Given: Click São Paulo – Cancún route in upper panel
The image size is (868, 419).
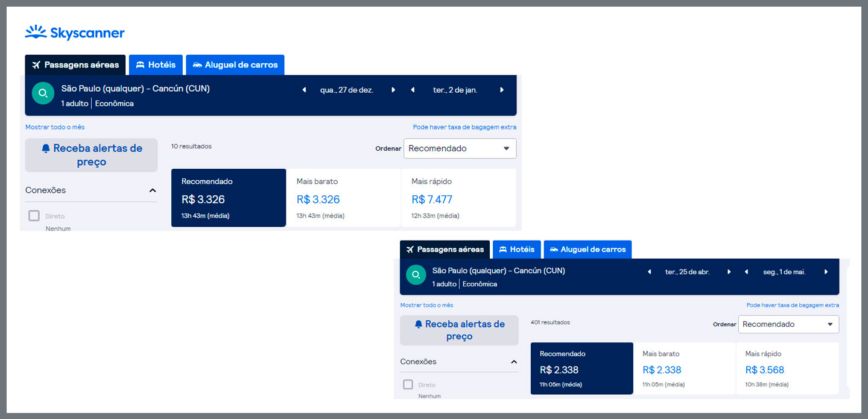Looking at the screenshot, I should tap(136, 89).
